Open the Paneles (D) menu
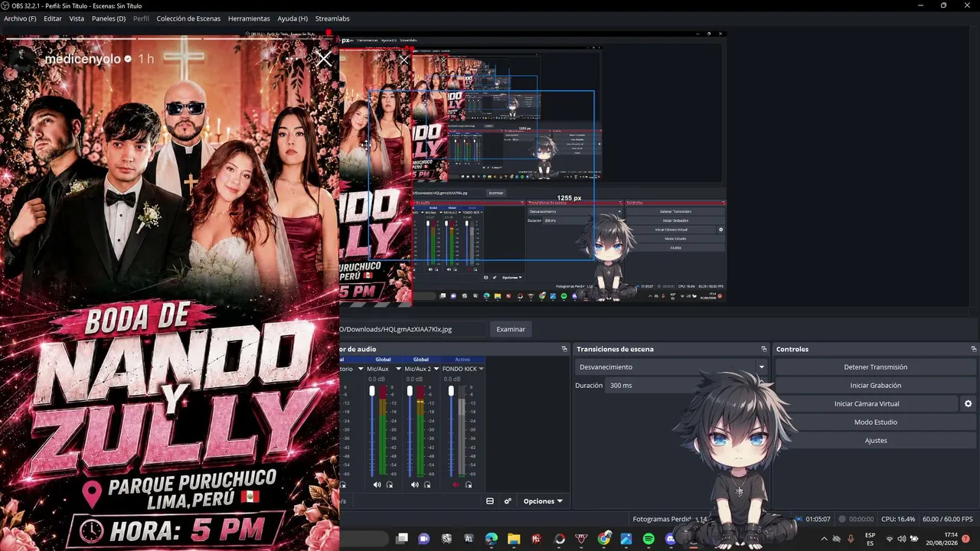The height and width of the screenshot is (551, 980). tap(109, 18)
